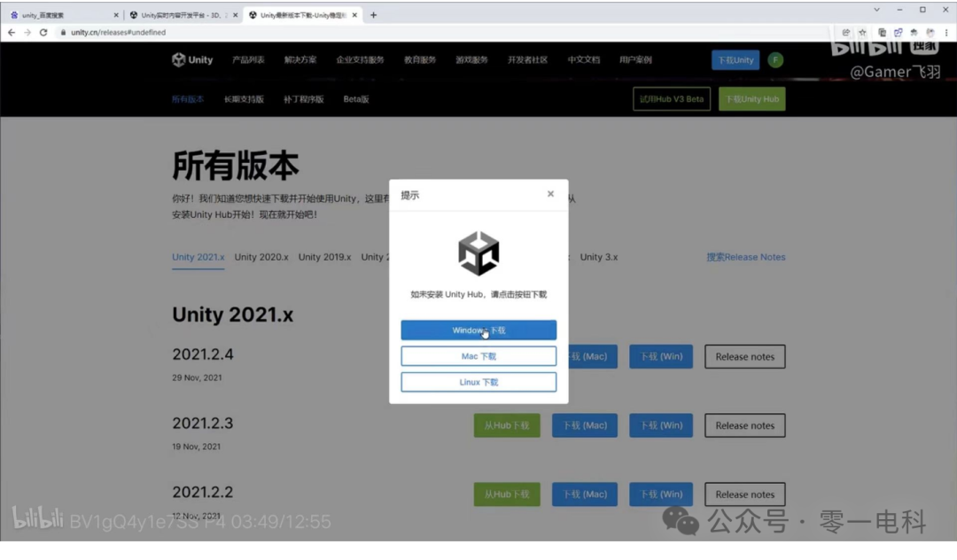Select the 长期支持版 sub-nav tab
Screen dimensions: 957x560
point(244,99)
